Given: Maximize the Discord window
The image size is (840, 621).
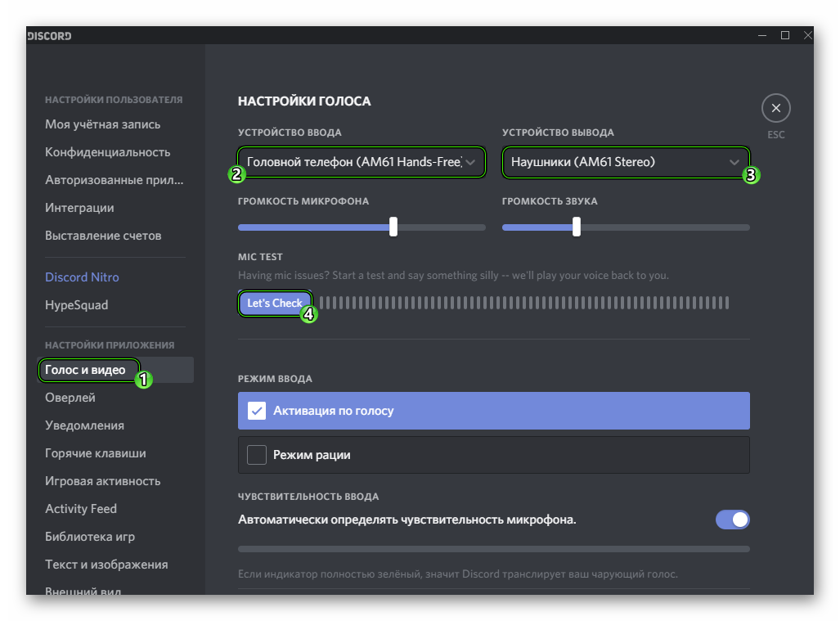Looking at the screenshot, I should coord(785,35).
